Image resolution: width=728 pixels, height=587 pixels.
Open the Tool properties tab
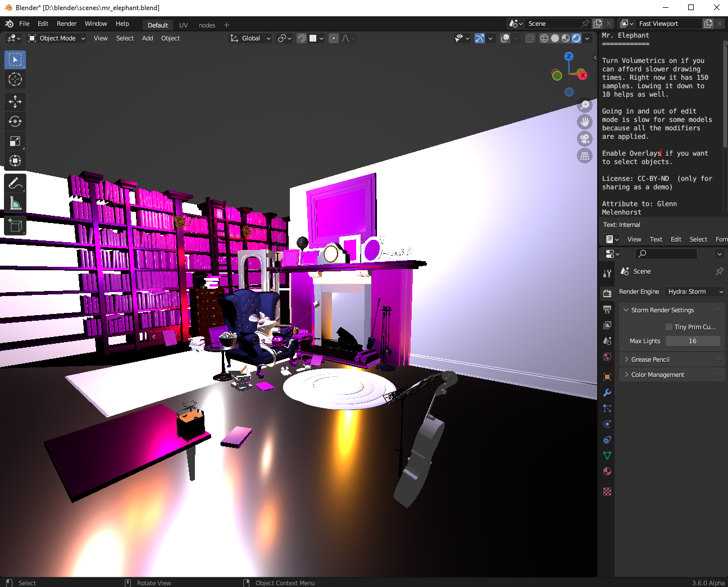click(607, 274)
